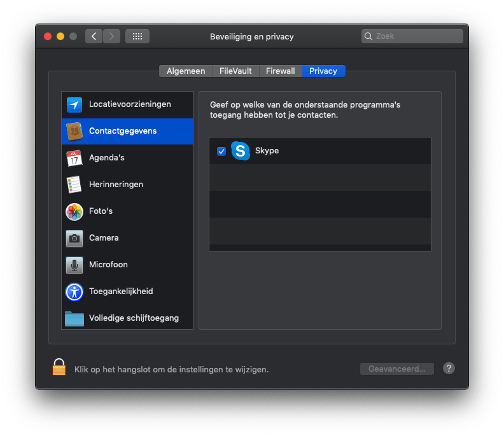Screen dimensions: 504x436
Task: Select the Contactgegevens label in the sidebar
Action: tap(123, 131)
